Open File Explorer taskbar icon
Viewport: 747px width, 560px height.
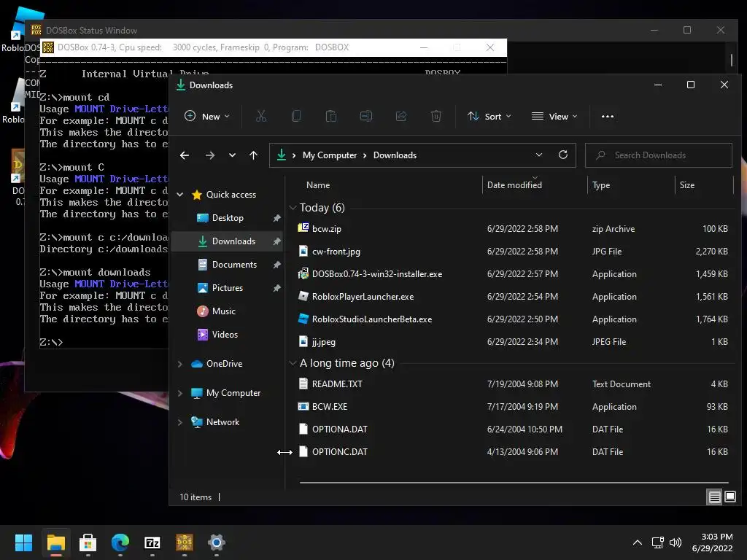click(55, 542)
